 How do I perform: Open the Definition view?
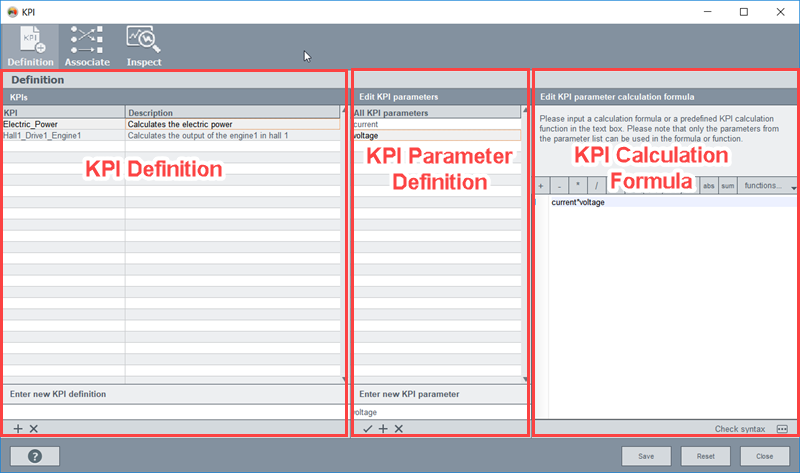[x=30, y=46]
